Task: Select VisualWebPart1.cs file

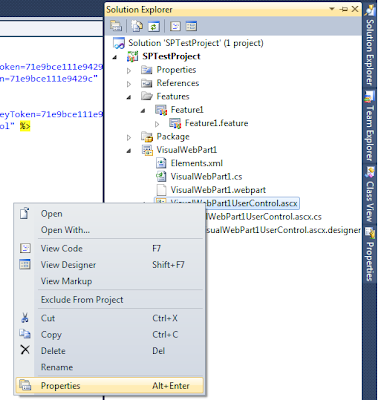Action: coord(206,176)
